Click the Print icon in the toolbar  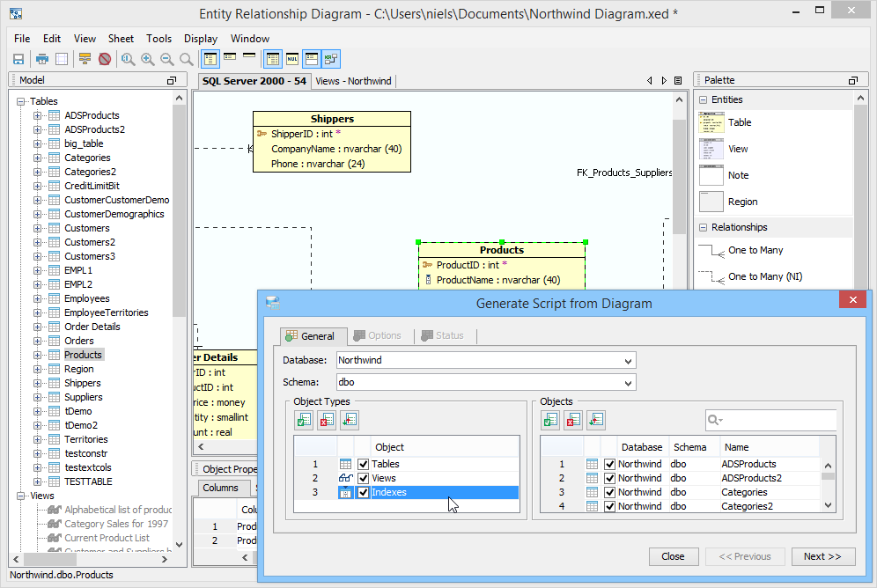click(x=42, y=59)
